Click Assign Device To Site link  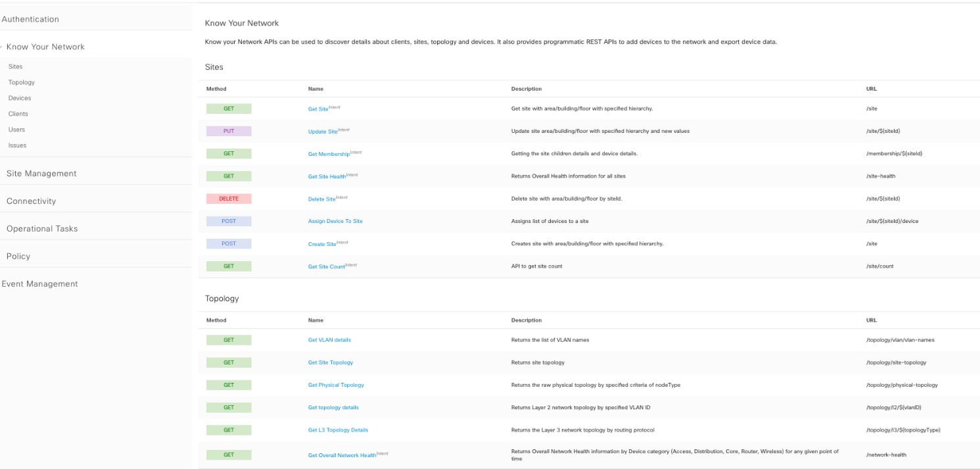(x=335, y=221)
